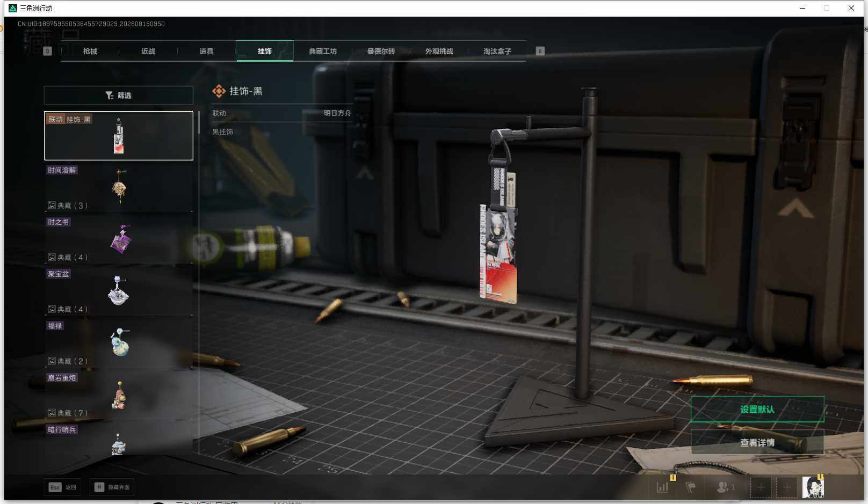Click the H 隐藏界面 hide-UI button
The width and height of the screenshot is (868, 504).
[112, 487]
